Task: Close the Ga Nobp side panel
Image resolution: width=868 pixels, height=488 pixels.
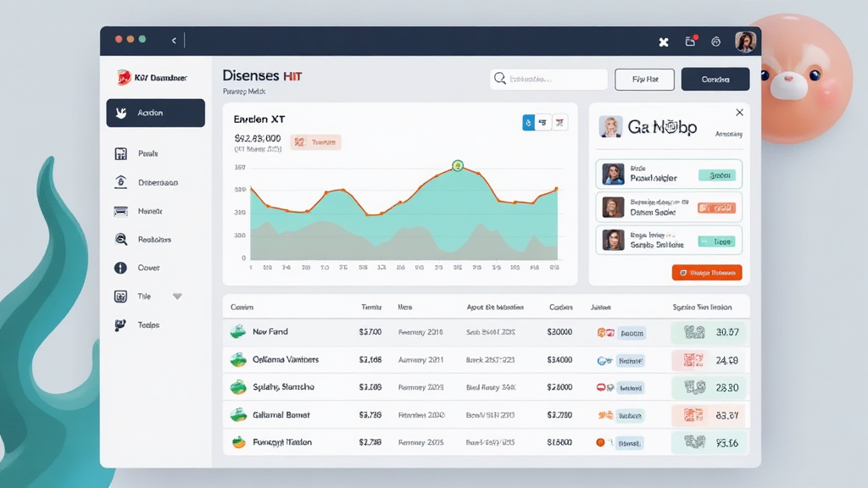Action: click(x=738, y=111)
